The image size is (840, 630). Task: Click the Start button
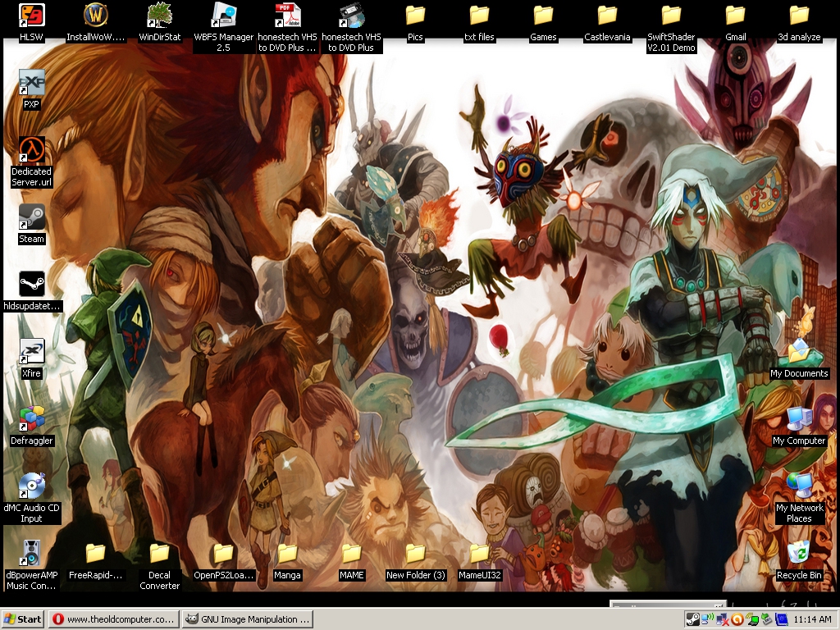tap(23, 619)
